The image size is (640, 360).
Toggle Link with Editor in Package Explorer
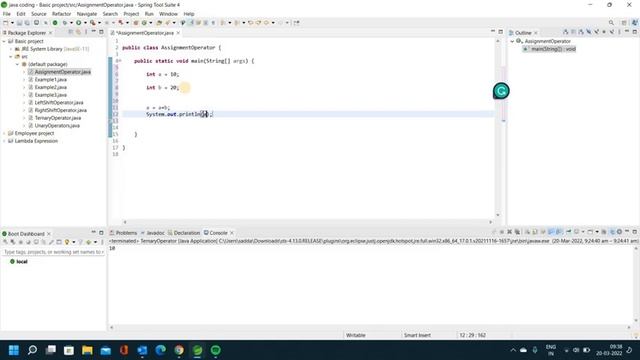click(78, 32)
